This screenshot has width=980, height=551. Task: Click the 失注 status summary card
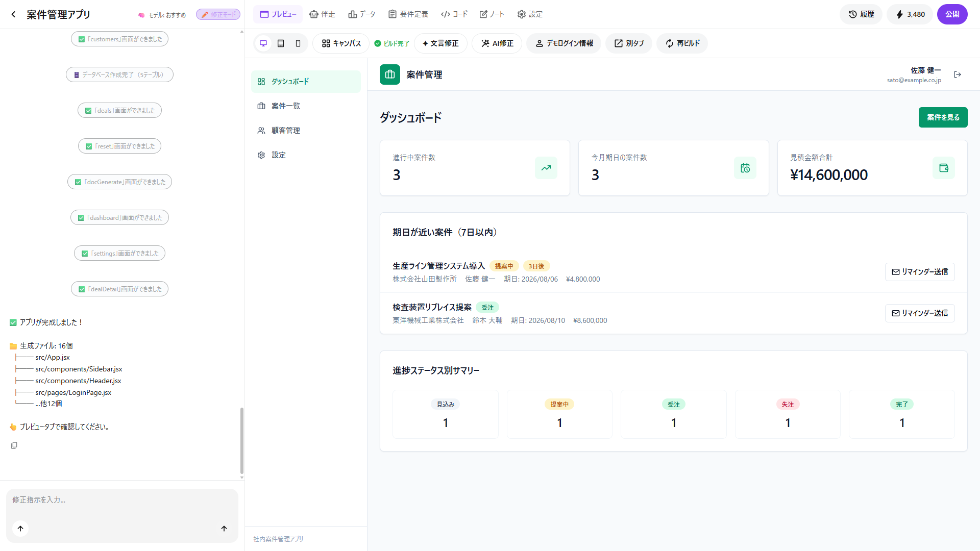click(x=788, y=414)
